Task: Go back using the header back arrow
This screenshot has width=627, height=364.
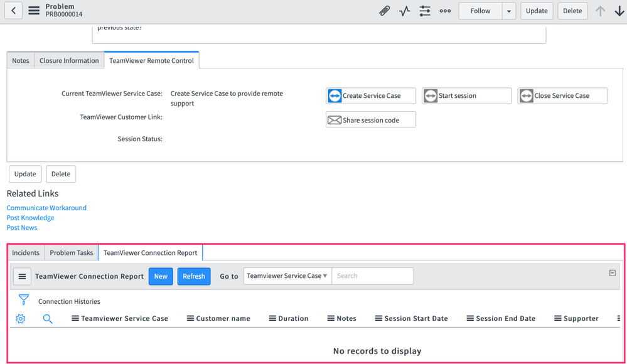Action: (x=13, y=11)
